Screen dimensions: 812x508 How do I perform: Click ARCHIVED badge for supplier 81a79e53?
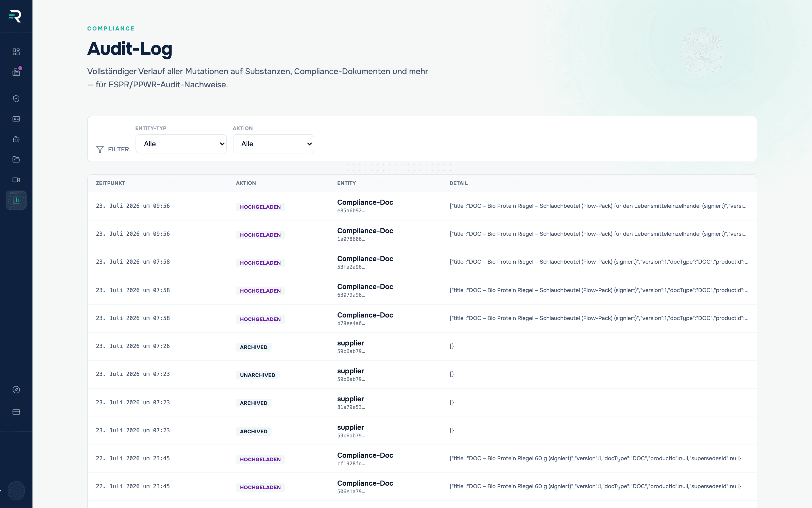(254, 403)
